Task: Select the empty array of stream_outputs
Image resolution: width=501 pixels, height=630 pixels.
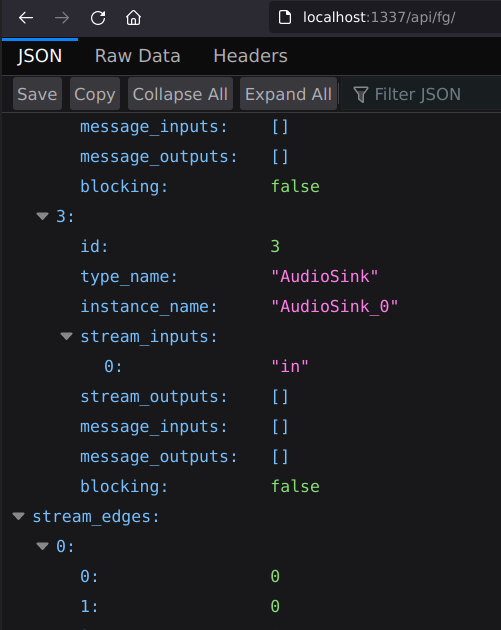Action: [x=280, y=397]
